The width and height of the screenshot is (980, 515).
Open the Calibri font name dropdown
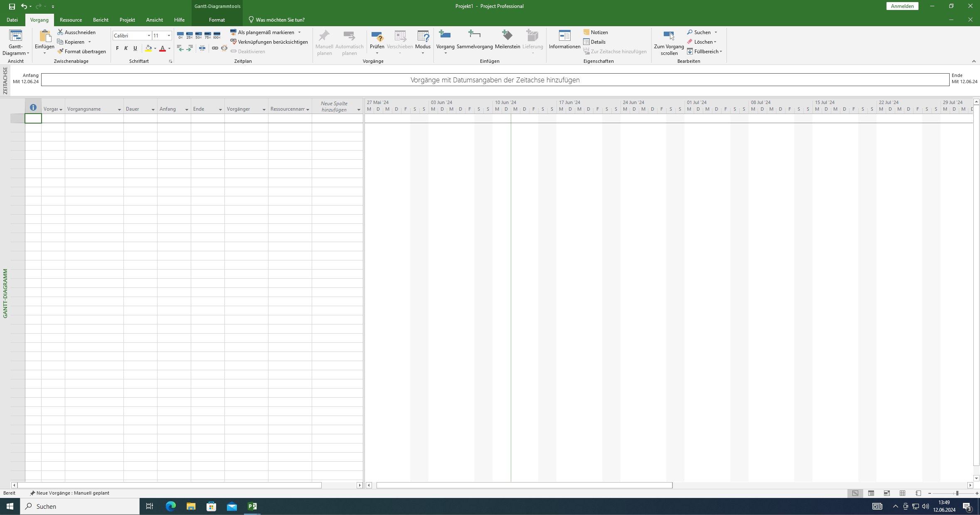click(149, 36)
